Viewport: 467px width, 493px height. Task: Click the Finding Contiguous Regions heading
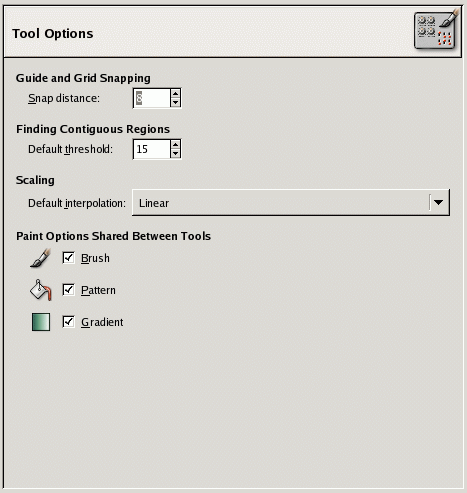tap(93, 129)
